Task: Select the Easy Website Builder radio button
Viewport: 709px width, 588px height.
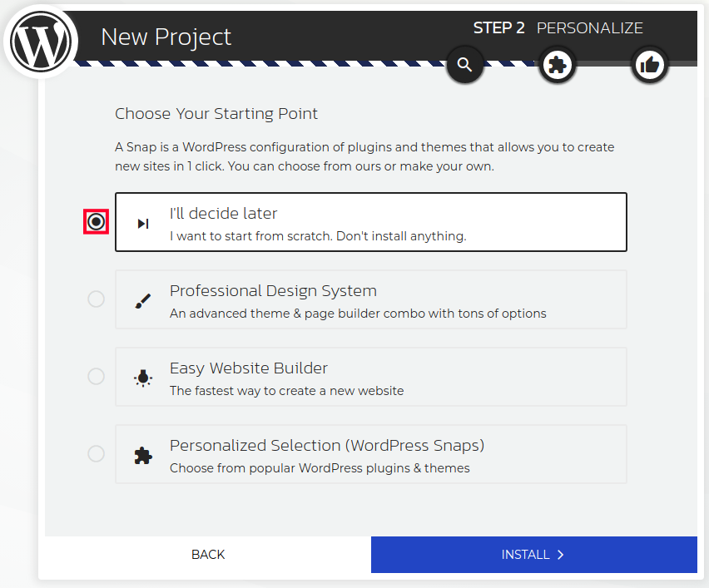Action: coord(96,376)
